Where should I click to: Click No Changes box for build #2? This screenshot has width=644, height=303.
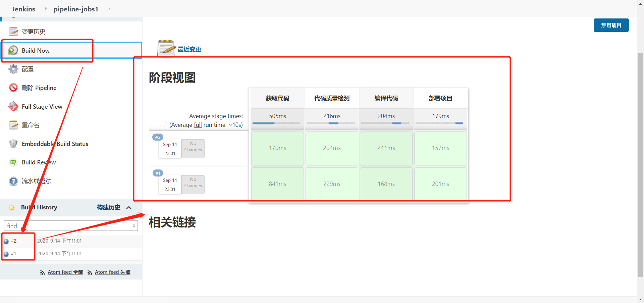(193, 148)
